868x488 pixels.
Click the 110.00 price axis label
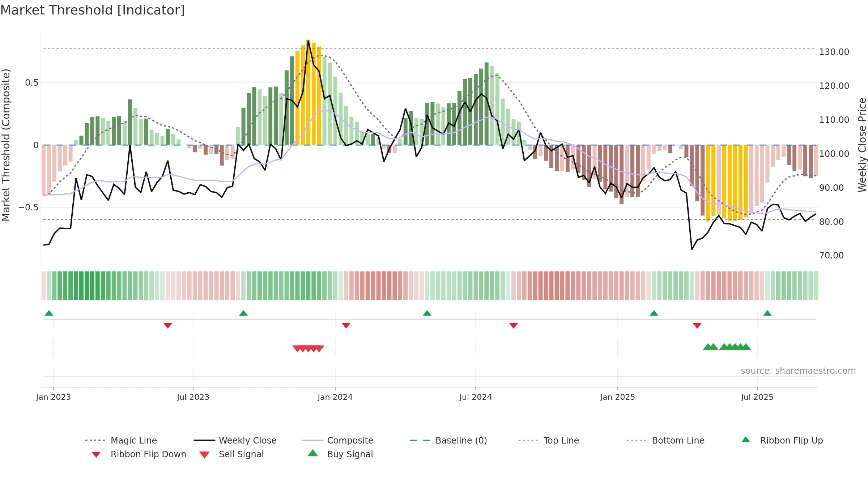click(834, 120)
